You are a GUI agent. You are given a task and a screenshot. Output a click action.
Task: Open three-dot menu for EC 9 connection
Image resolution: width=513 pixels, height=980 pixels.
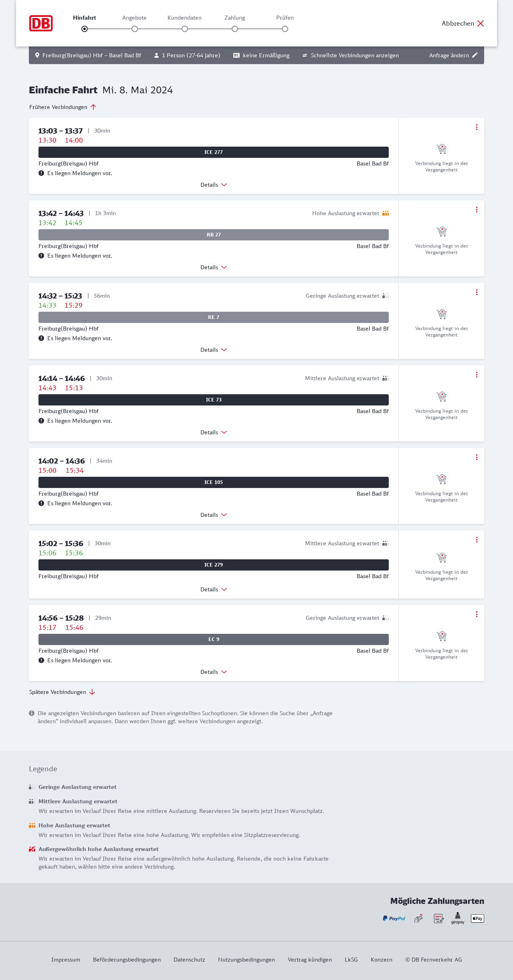(x=477, y=614)
